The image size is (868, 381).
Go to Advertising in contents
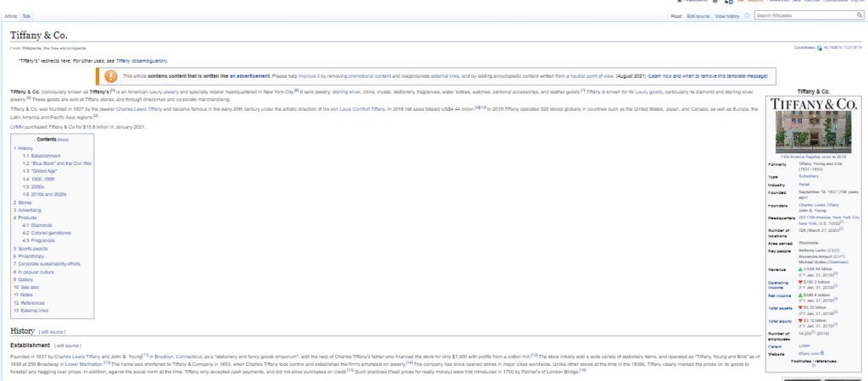point(27,210)
